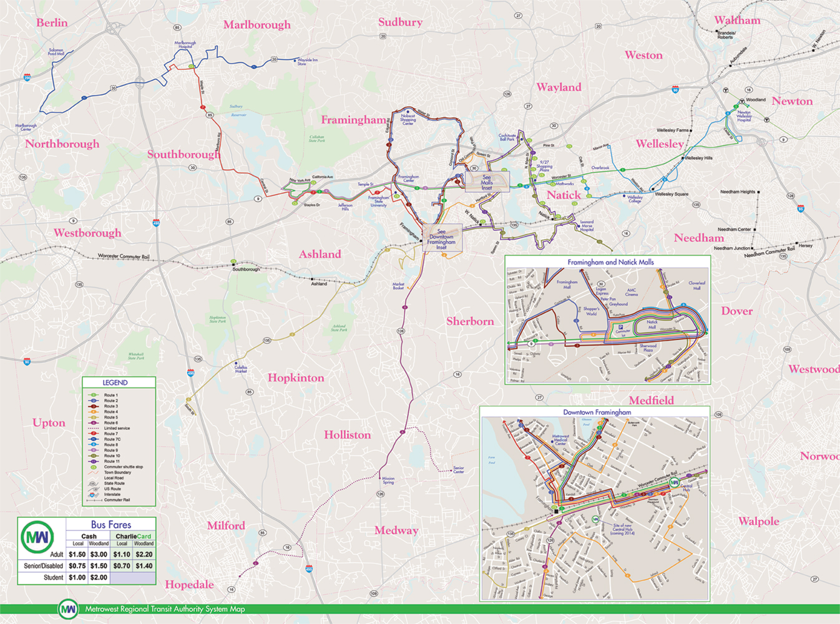The height and width of the screenshot is (624, 840).
Task: Click the Milford town label
Action: (227, 526)
